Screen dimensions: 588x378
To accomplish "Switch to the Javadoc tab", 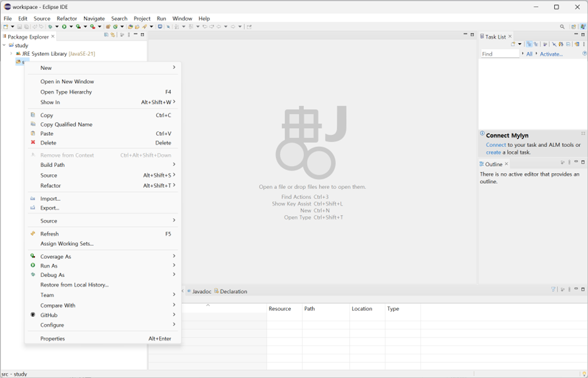I will coord(199,291).
